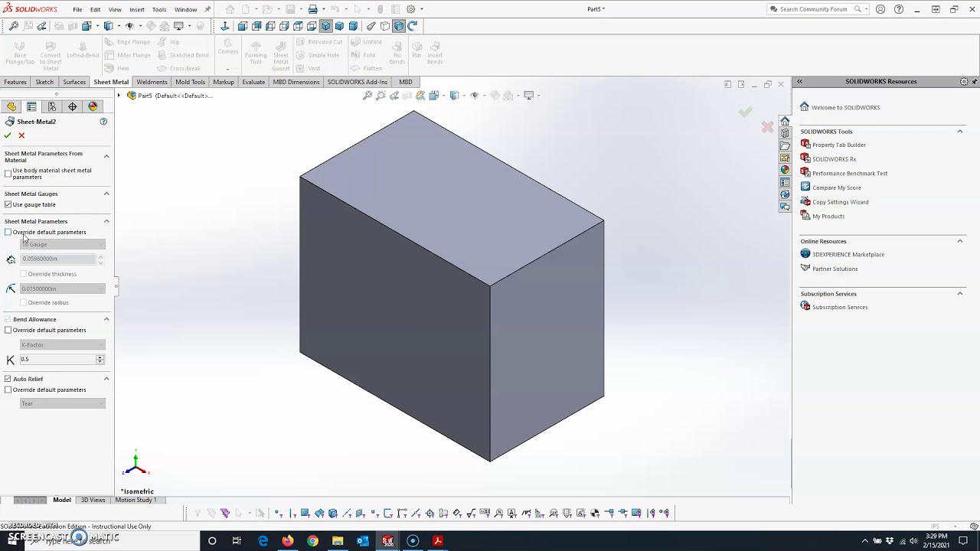
Task: Collapse the Online Resources group
Action: [x=960, y=241]
